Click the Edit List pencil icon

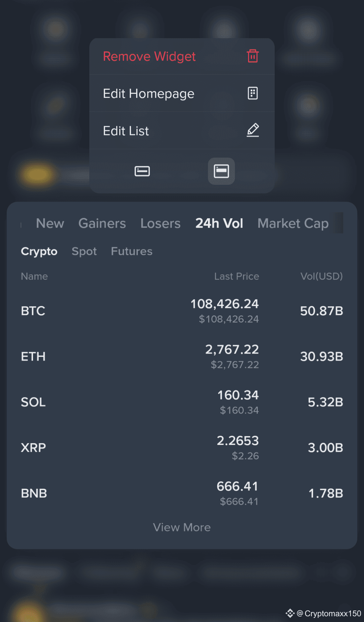coord(252,130)
